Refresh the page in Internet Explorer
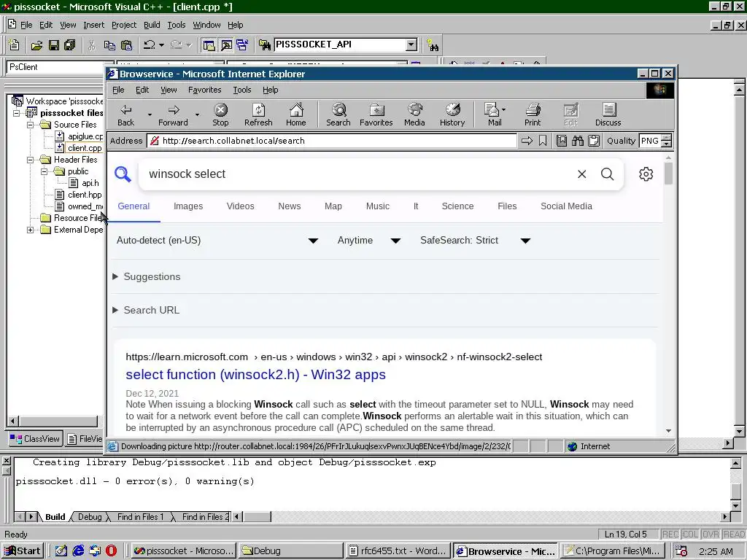The image size is (747, 560). (258, 114)
